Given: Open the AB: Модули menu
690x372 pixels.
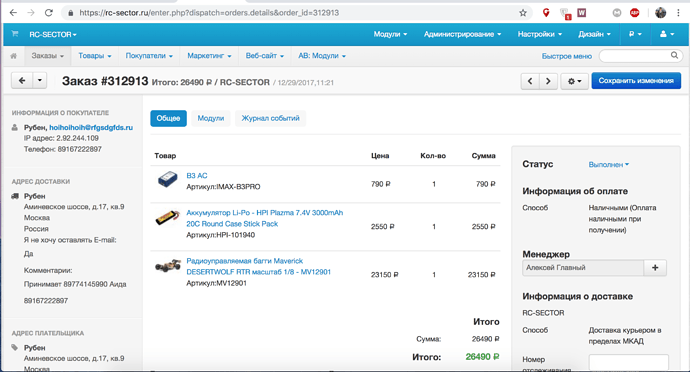Looking at the screenshot, I should 322,56.
